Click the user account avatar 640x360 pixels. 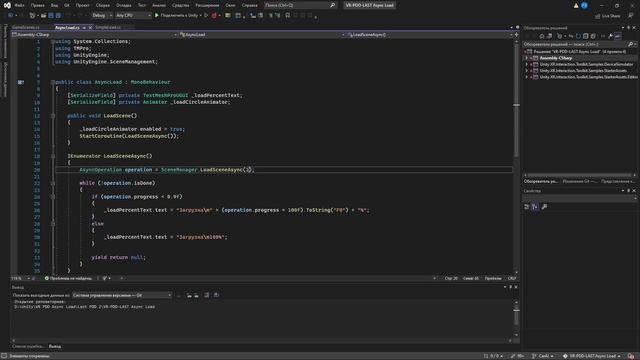coord(584,5)
